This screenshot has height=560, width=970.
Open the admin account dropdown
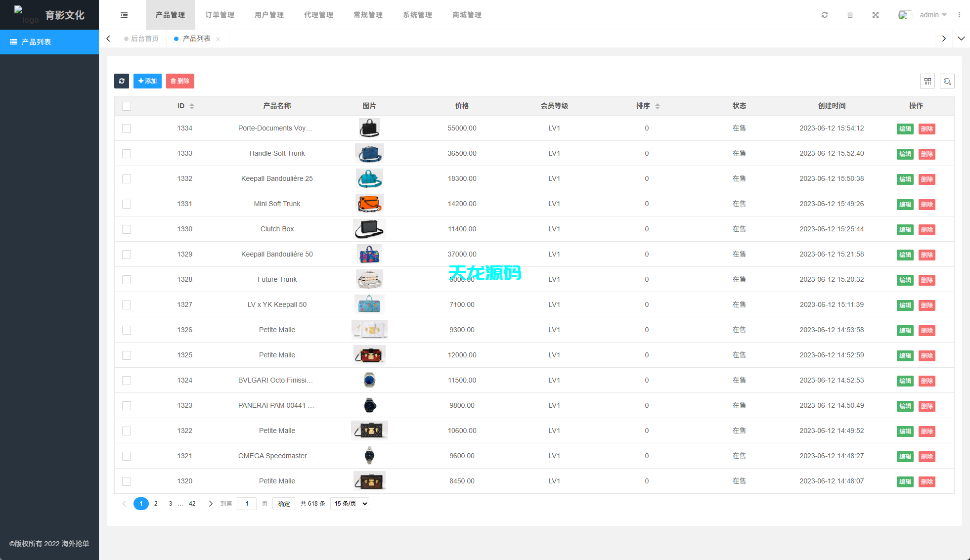click(x=932, y=15)
